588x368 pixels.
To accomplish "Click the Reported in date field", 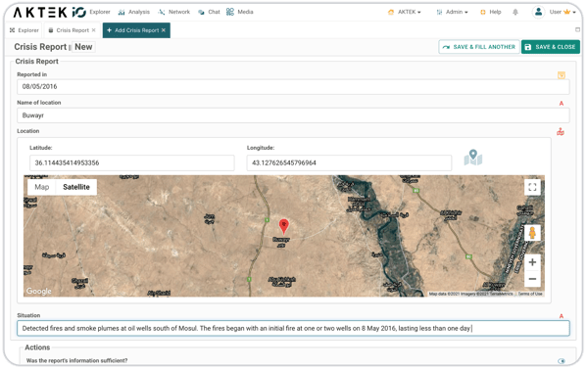I will tap(293, 86).
